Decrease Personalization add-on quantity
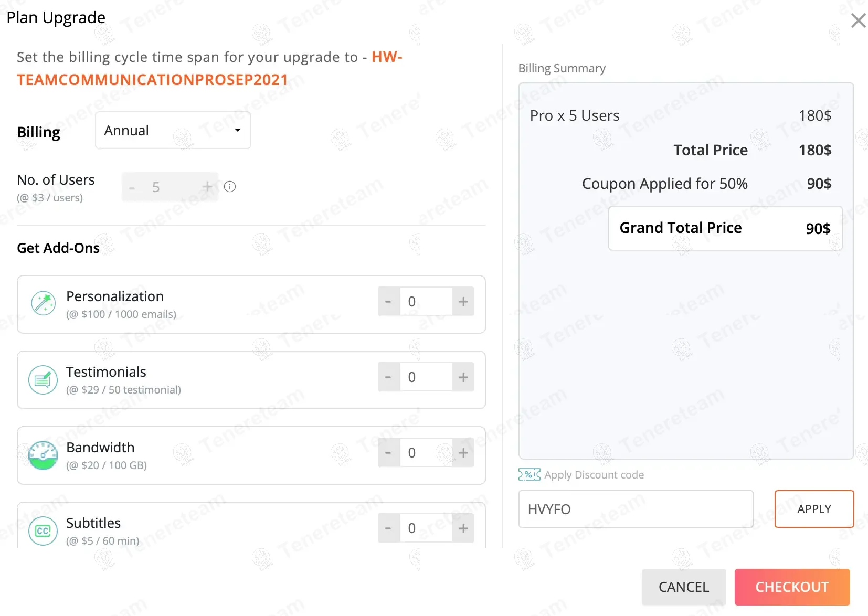This screenshot has width=868, height=616. click(x=388, y=302)
